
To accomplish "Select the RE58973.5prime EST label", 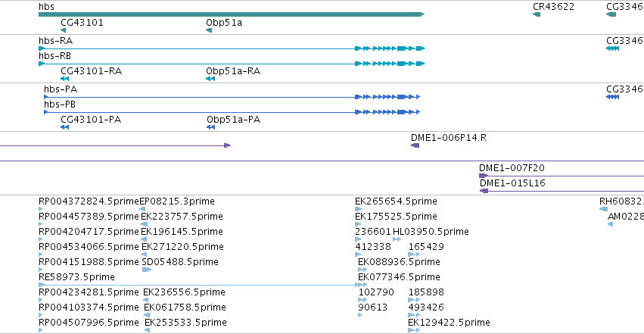I will 76,277.
